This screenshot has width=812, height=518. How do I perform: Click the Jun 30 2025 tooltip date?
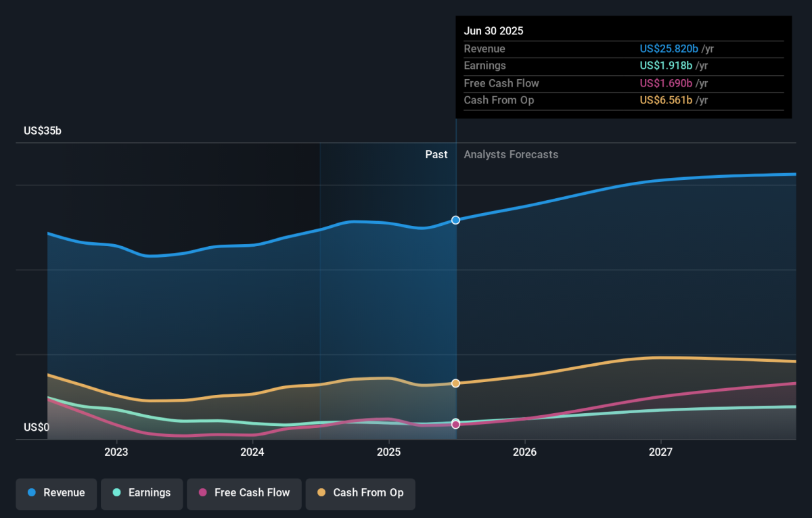tap(493, 31)
